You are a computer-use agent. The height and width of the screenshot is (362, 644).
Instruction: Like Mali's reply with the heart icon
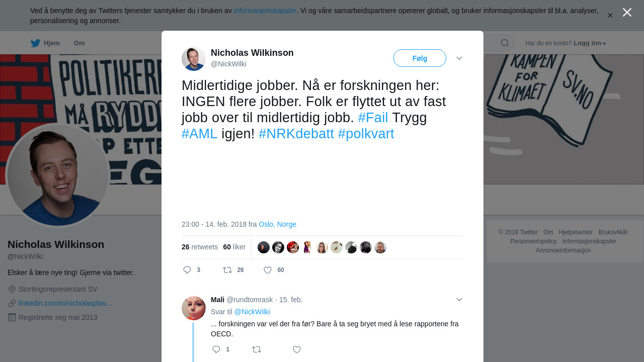tap(297, 349)
